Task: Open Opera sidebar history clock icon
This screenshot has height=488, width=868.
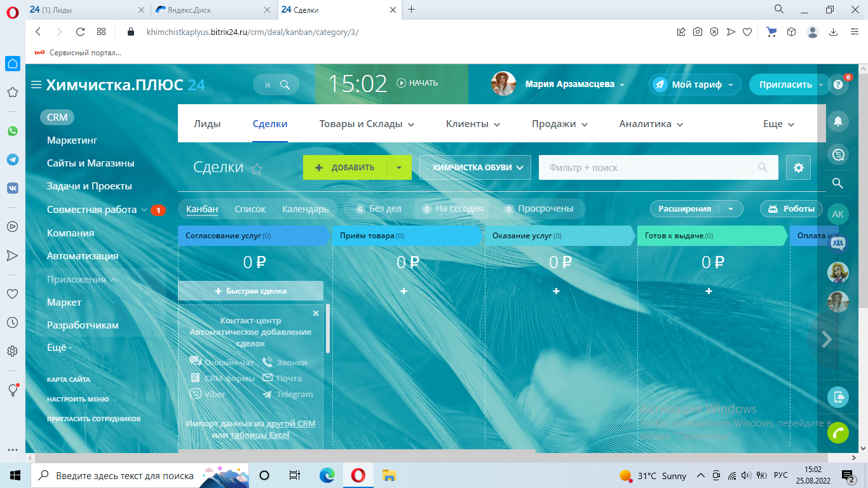Action: point(12,323)
